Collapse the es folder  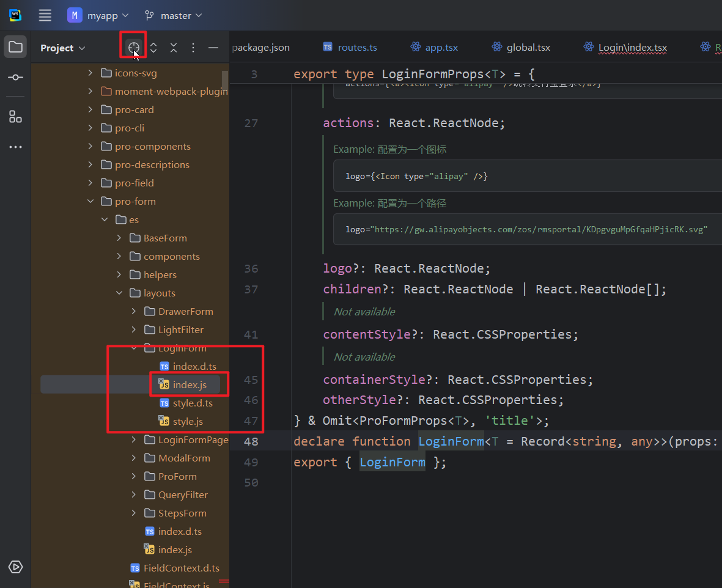105,219
